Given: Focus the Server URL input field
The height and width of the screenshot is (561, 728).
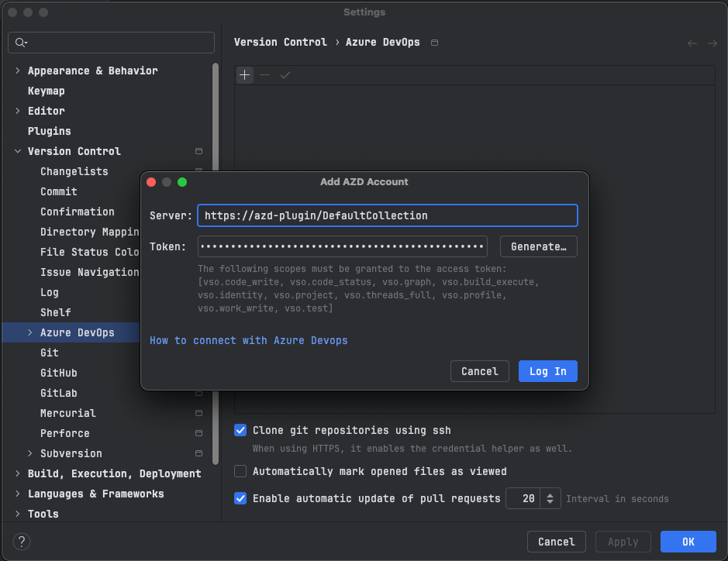Looking at the screenshot, I should [x=388, y=215].
